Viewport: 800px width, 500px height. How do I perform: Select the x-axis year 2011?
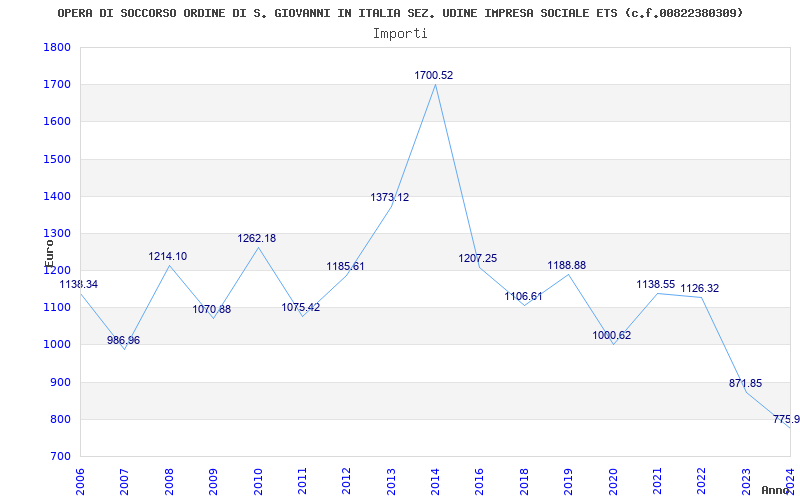click(x=302, y=481)
